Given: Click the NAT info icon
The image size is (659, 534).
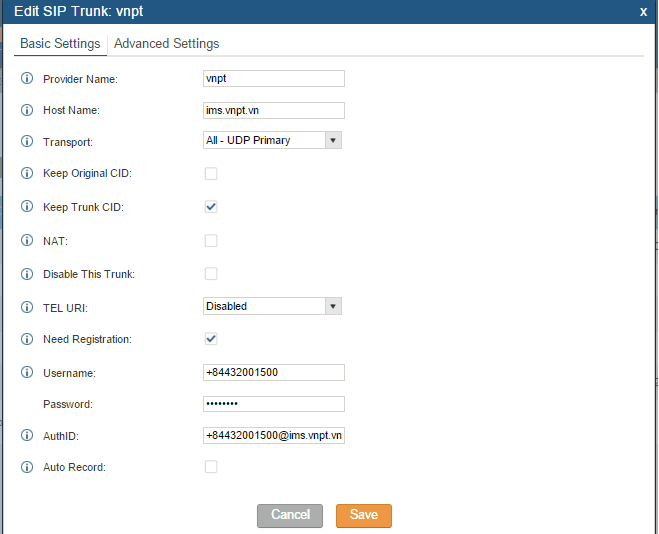Looking at the screenshot, I should (x=27, y=240).
